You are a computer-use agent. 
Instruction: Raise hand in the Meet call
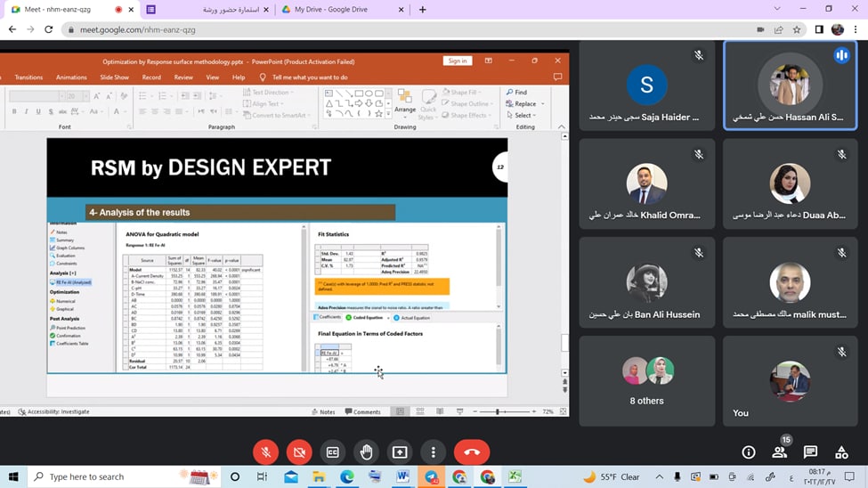tap(366, 451)
